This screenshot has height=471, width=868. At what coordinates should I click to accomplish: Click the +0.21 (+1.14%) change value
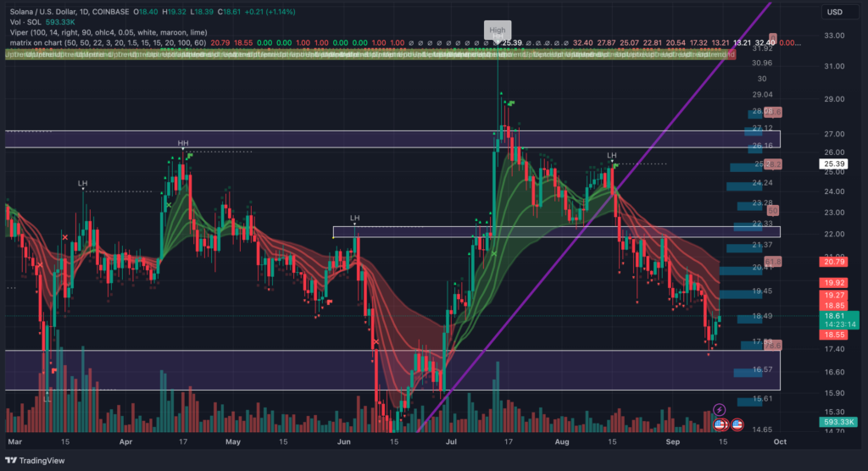click(x=270, y=12)
